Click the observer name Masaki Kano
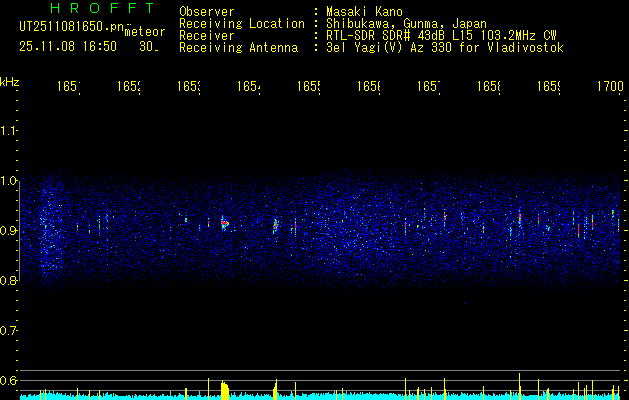629x400 pixels. coord(364,12)
